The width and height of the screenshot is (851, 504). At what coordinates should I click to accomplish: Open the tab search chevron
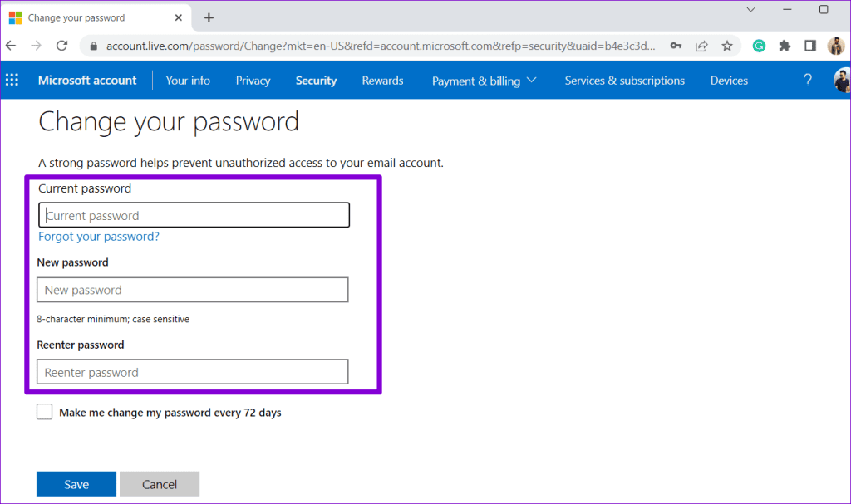point(750,10)
